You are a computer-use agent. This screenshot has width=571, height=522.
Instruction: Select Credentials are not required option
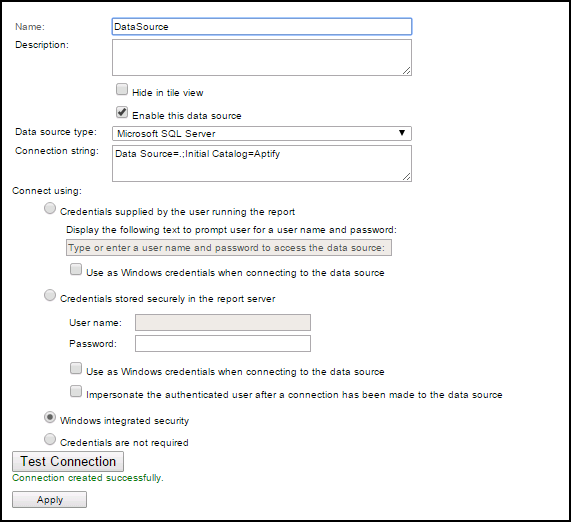tap(50, 439)
